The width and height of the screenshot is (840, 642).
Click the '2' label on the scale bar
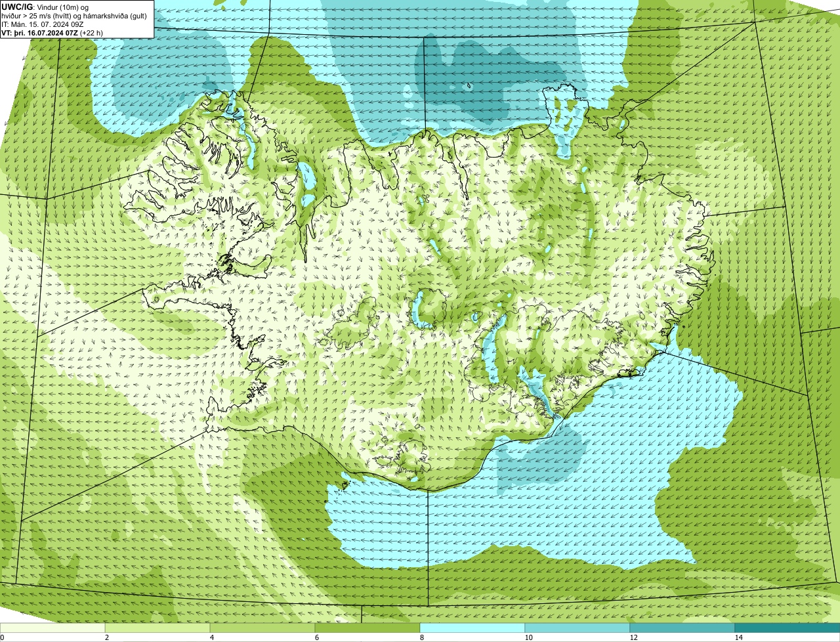click(x=107, y=637)
